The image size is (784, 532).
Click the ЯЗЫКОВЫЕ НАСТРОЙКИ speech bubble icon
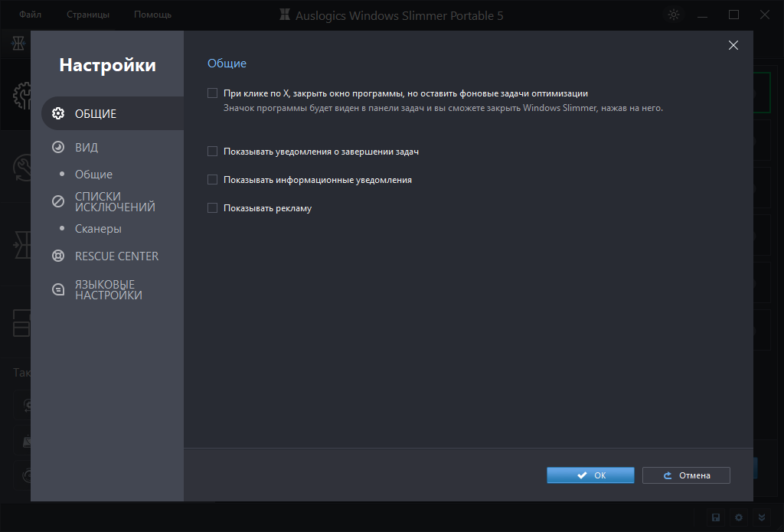point(57,289)
